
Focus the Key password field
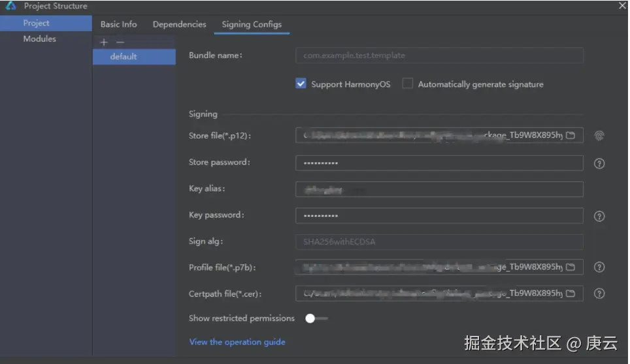coord(439,216)
